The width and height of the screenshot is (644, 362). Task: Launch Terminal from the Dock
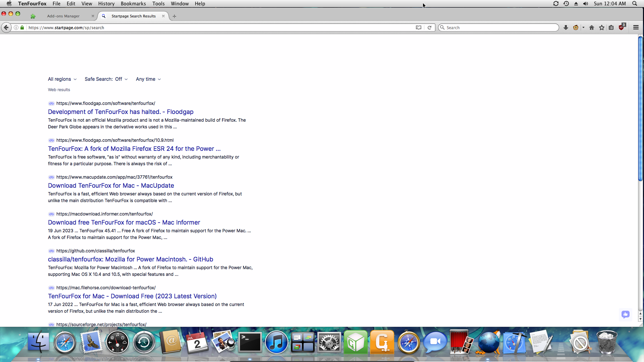(x=250, y=342)
